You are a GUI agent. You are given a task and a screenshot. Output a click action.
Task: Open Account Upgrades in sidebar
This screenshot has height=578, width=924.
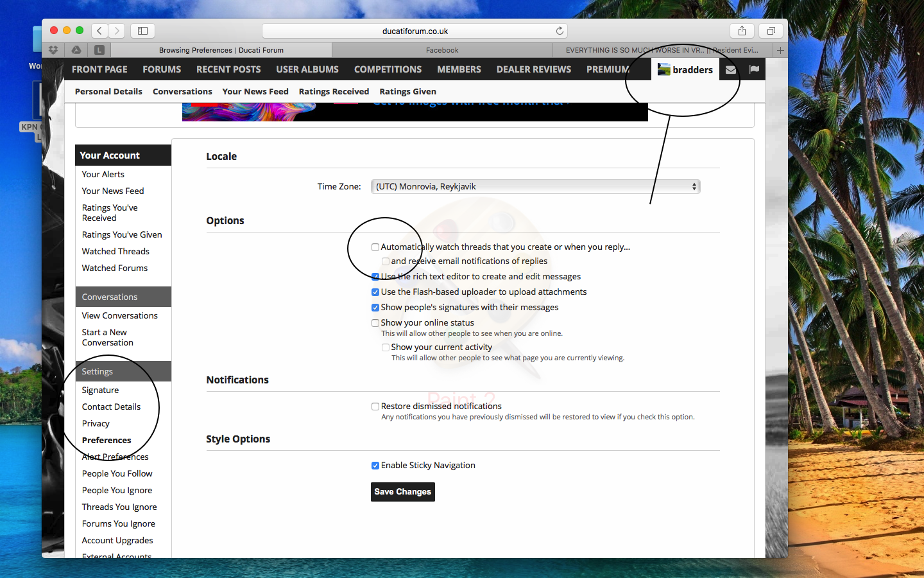[x=117, y=540]
